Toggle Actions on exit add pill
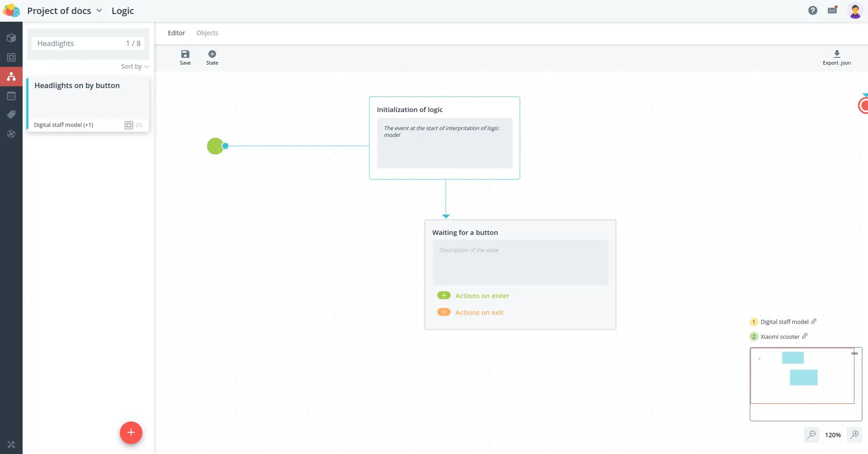This screenshot has width=868, height=454. click(444, 312)
